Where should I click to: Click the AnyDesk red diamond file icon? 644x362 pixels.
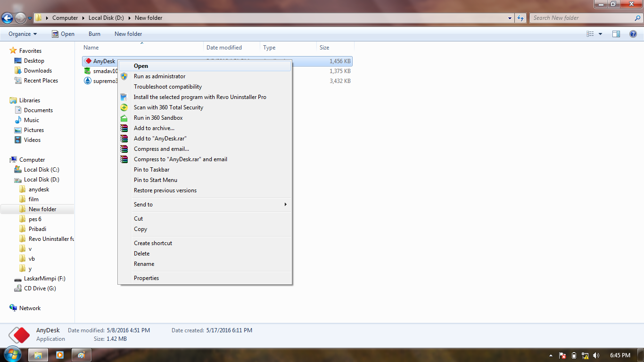coord(88,61)
